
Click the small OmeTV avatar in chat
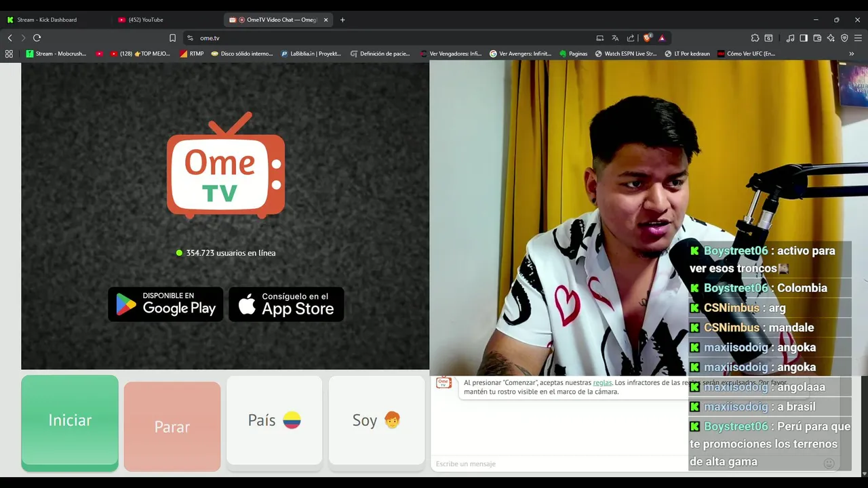(x=443, y=383)
